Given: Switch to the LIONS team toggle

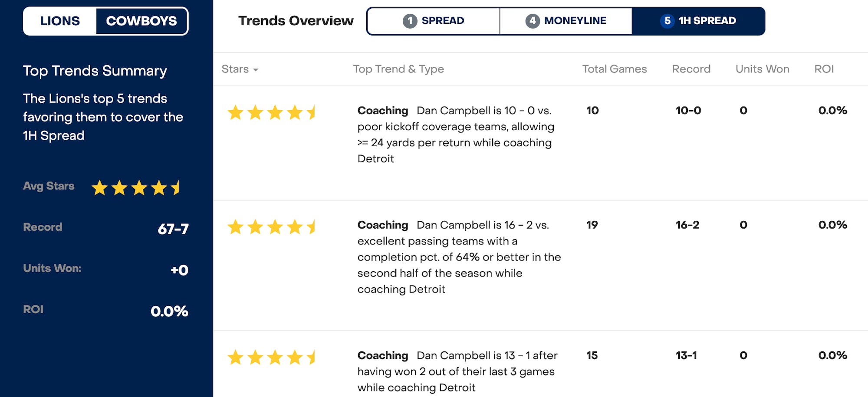Looking at the screenshot, I should click(x=60, y=21).
